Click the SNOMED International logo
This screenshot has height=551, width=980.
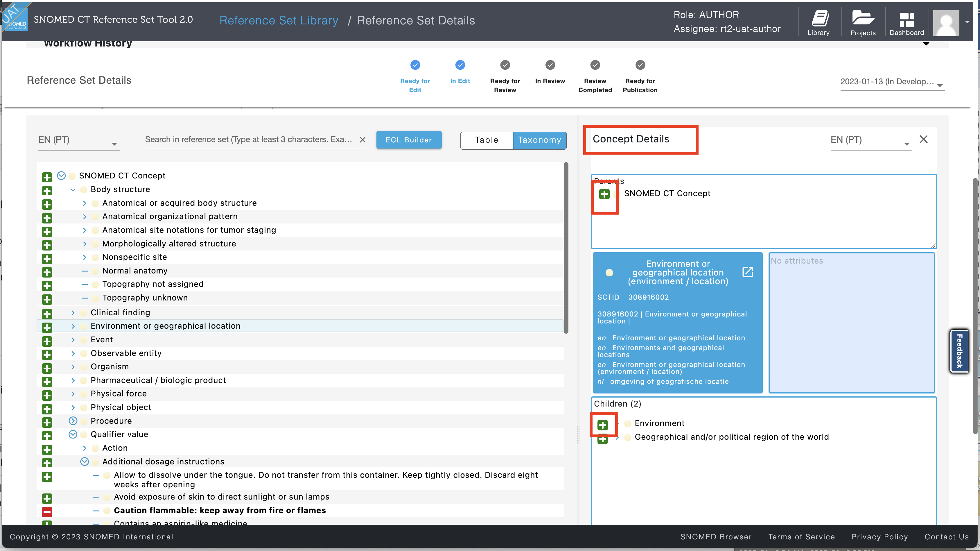[15, 17]
